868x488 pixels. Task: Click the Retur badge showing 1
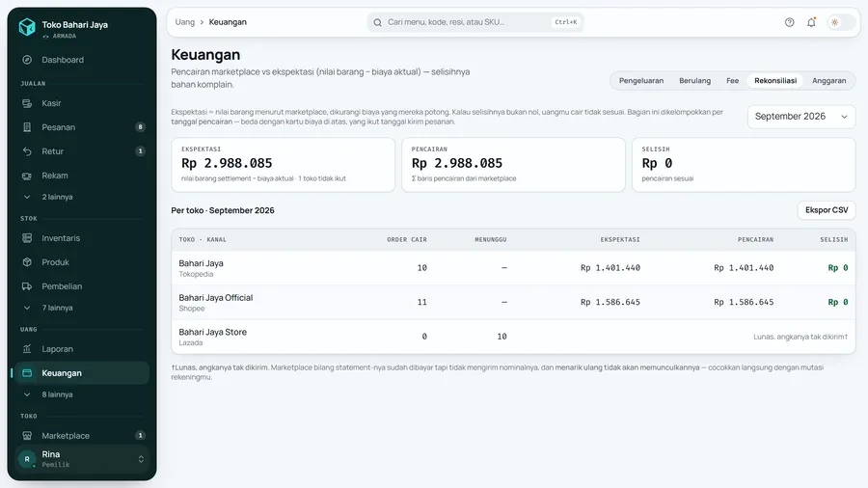coord(140,151)
